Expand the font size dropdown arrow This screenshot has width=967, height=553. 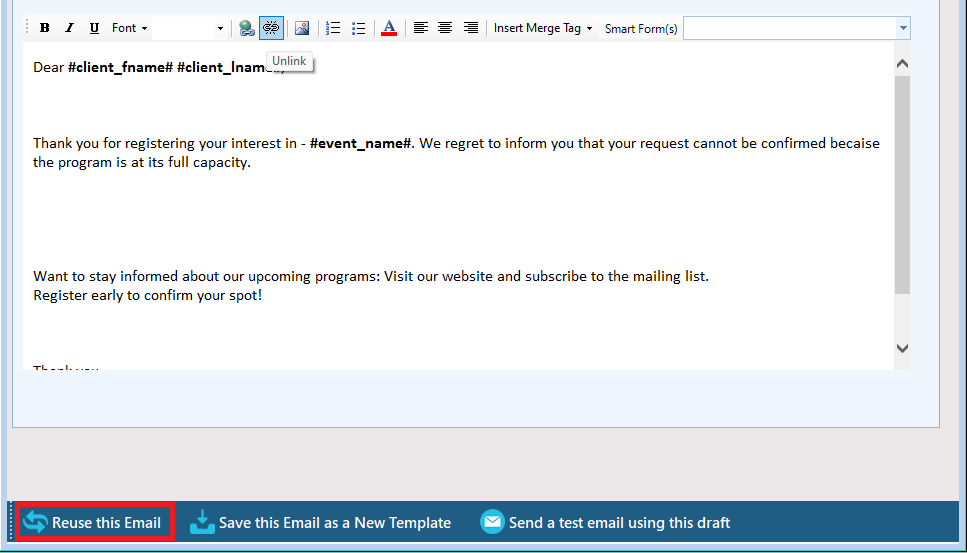[x=220, y=28]
